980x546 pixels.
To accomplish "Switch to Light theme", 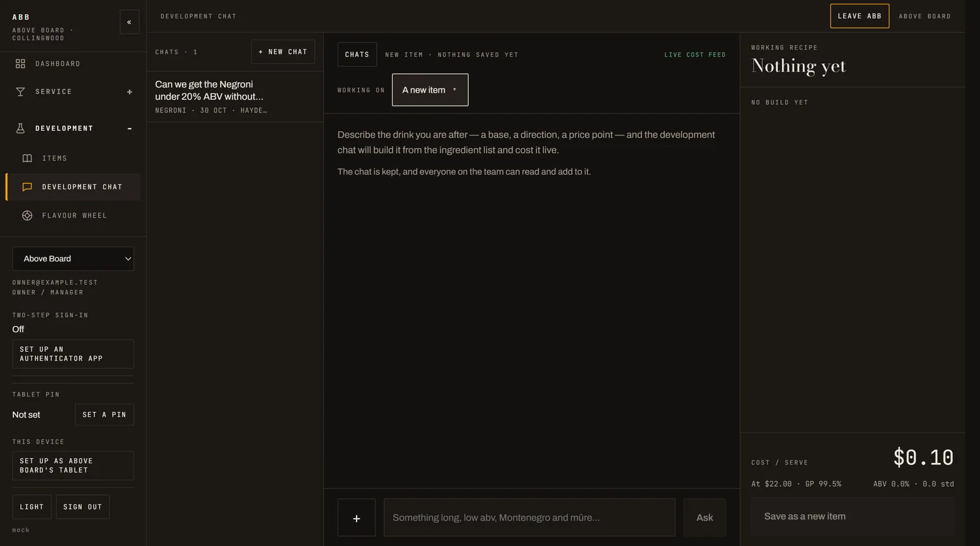I will [32, 507].
